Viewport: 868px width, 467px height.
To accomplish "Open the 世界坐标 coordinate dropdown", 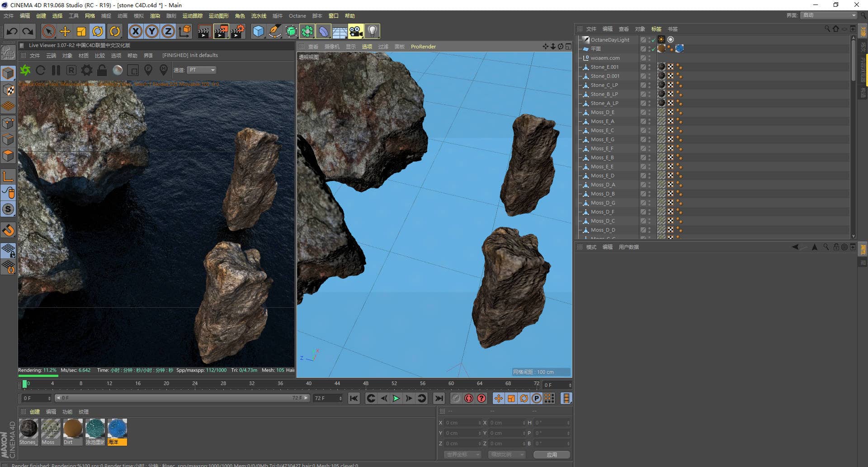I will coord(462,454).
